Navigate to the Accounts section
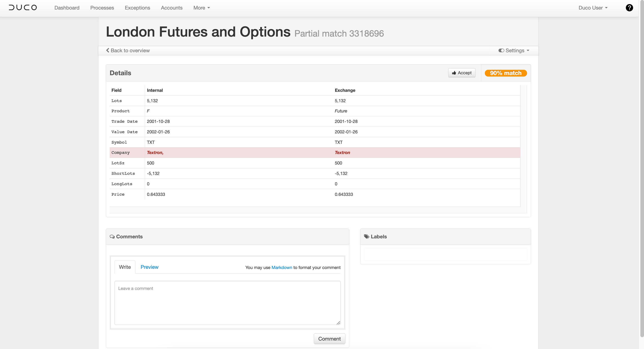The width and height of the screenshot is (644, 349). point(171,8)
